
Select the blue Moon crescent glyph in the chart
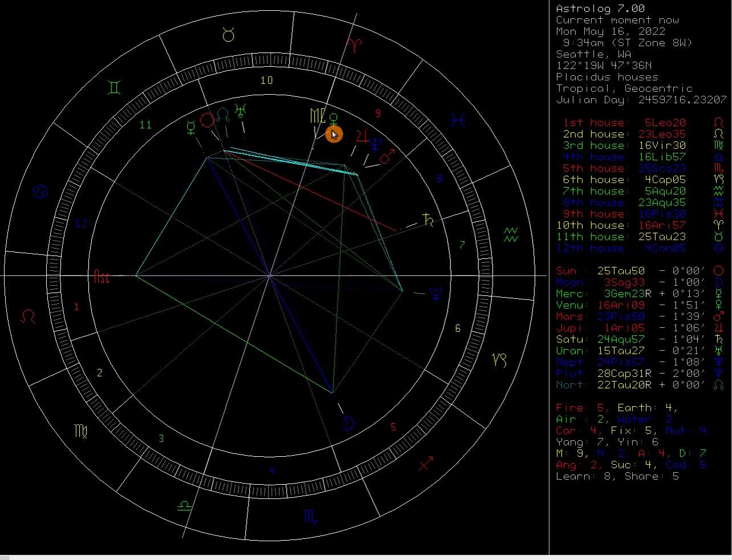(349, 423)
